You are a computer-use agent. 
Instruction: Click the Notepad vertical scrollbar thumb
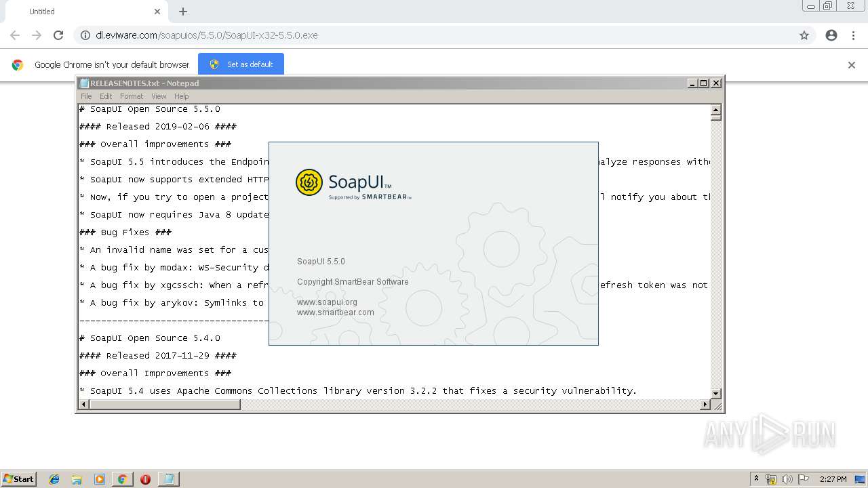tap(715, 117)
